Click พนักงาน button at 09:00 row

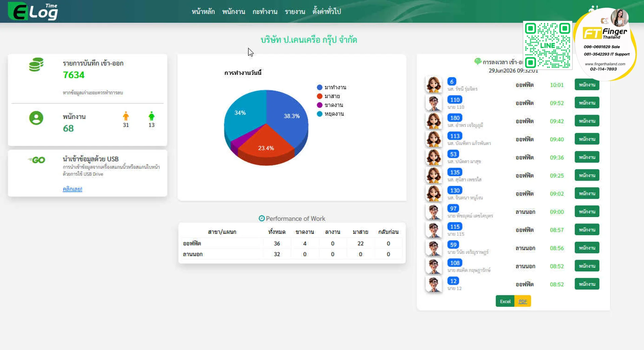pos(587,211)
